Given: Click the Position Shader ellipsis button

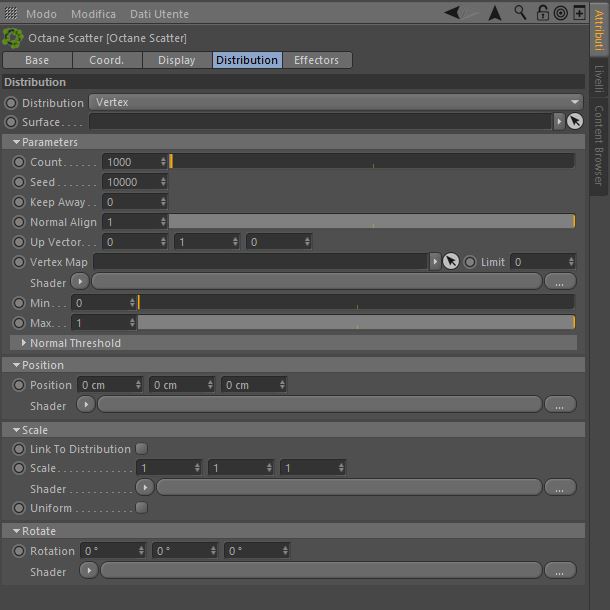Looking at the screenshot, I should coord(560,404).
